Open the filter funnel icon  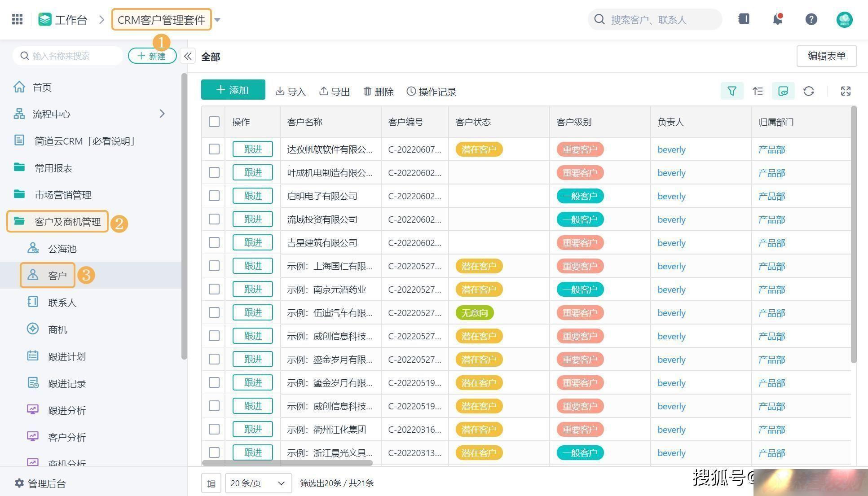tap(732, 91)
